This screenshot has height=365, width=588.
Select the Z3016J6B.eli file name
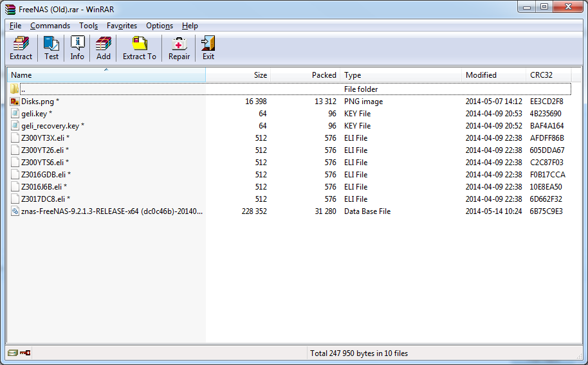point(44,186)
